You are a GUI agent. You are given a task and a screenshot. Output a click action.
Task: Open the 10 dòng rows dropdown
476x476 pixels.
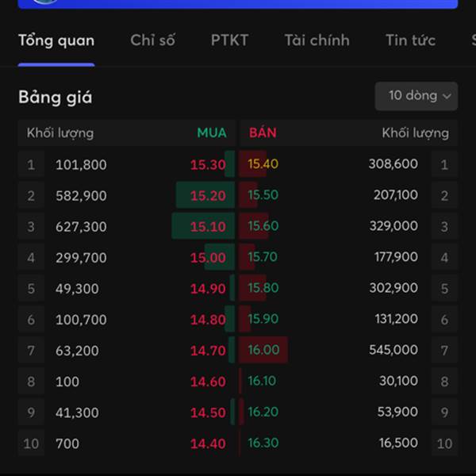click(416, 96)
